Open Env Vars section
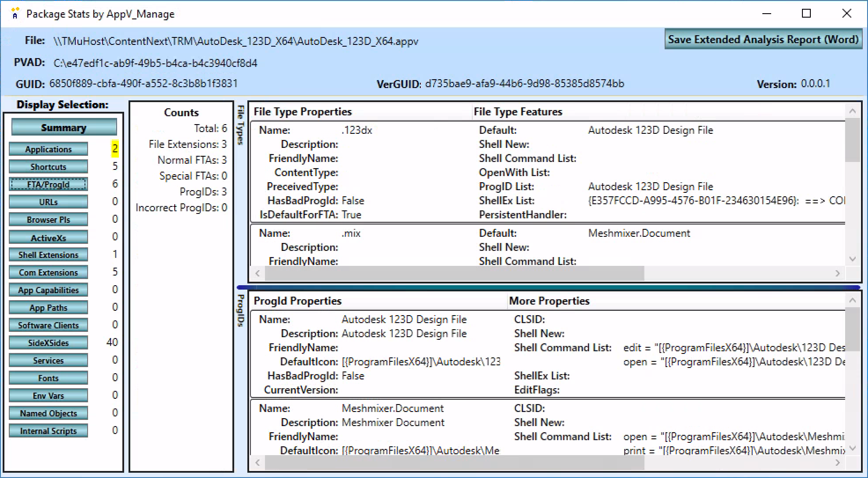This screenshot has height=478, width=868. [48, 396]
